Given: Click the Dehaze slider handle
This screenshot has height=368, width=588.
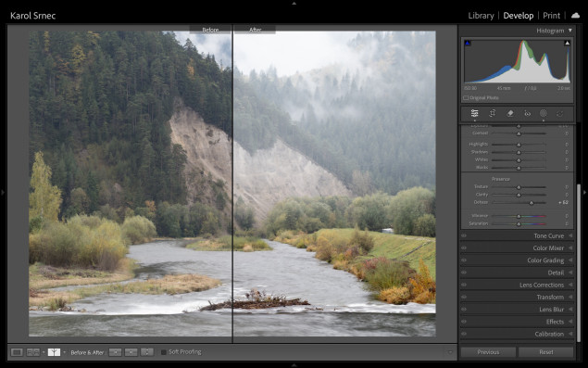Looking at the screenshot, I should 532,203.
